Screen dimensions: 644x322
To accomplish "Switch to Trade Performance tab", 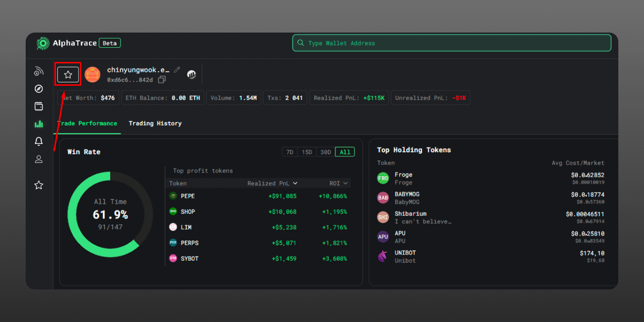I will (x=87, y=123).
